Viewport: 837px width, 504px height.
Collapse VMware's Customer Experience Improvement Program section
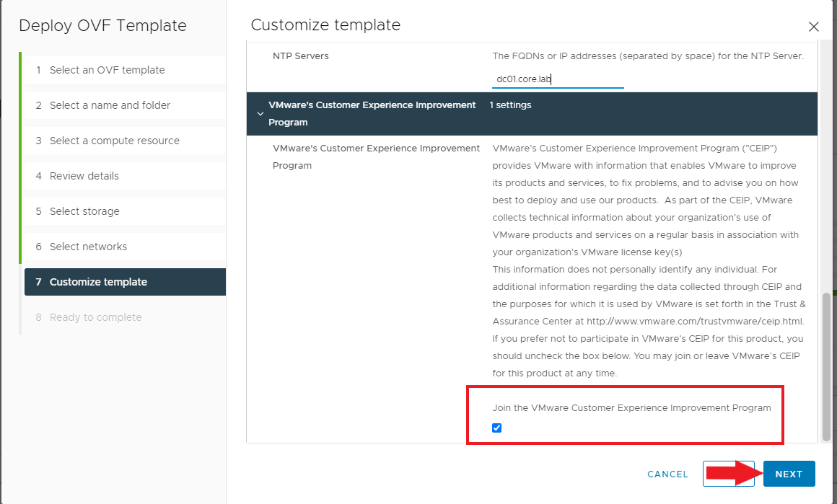[260, 114]
